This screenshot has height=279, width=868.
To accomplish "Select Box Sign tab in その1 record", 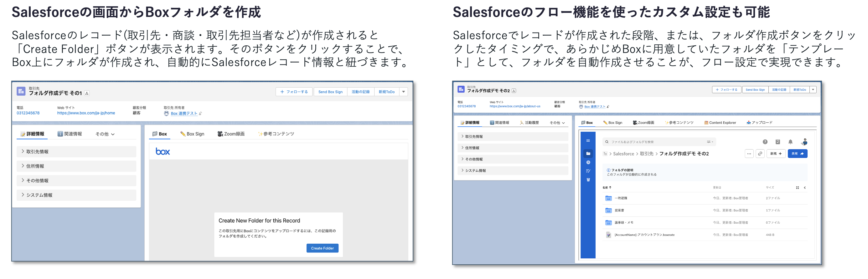I will pos(192,134).
